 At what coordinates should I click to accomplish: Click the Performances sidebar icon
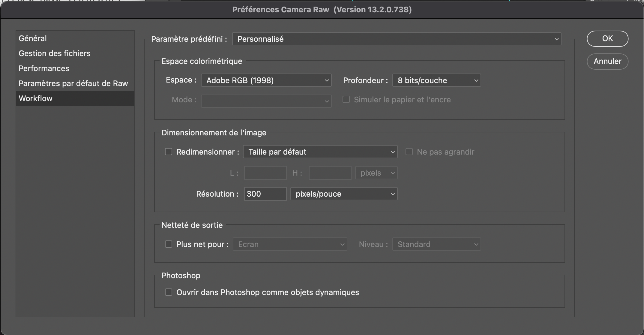pyautogui.click(x=43, y=68)
